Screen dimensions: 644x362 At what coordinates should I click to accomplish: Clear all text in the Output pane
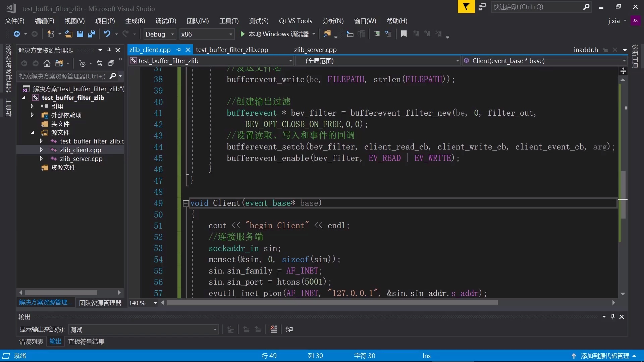(274, 329)
